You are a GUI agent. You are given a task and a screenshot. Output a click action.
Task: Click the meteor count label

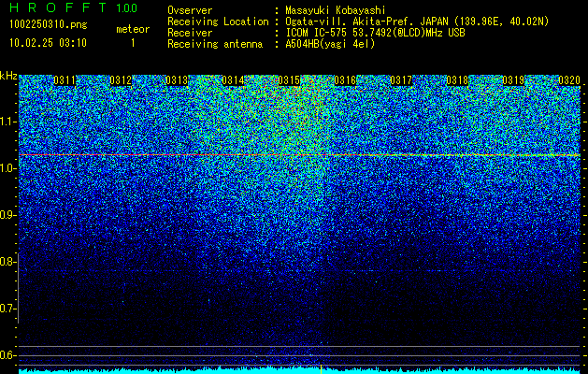(x=133, y=29)
